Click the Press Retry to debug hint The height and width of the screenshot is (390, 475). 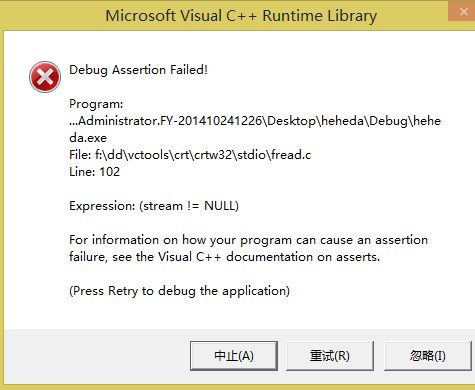(x=179, y=291)
